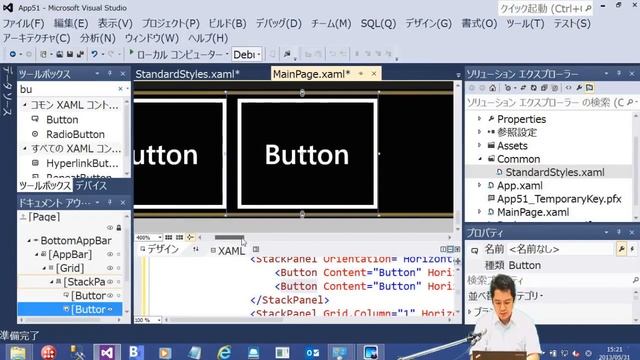Screen dimensions: 640x360
Task: Collapse the Common folder
Action: pyautogui.click(x=480, y=159)
